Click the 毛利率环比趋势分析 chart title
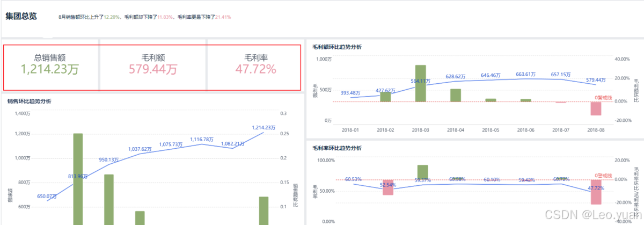 (336, 148)
